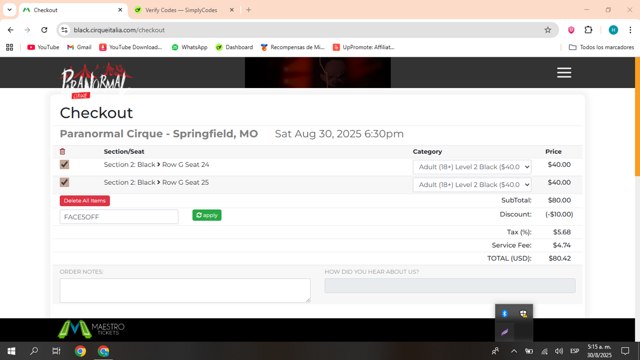This screenshot has width=640, height=360.
Task: Close the Verify Codes tab
Action: 232,10
